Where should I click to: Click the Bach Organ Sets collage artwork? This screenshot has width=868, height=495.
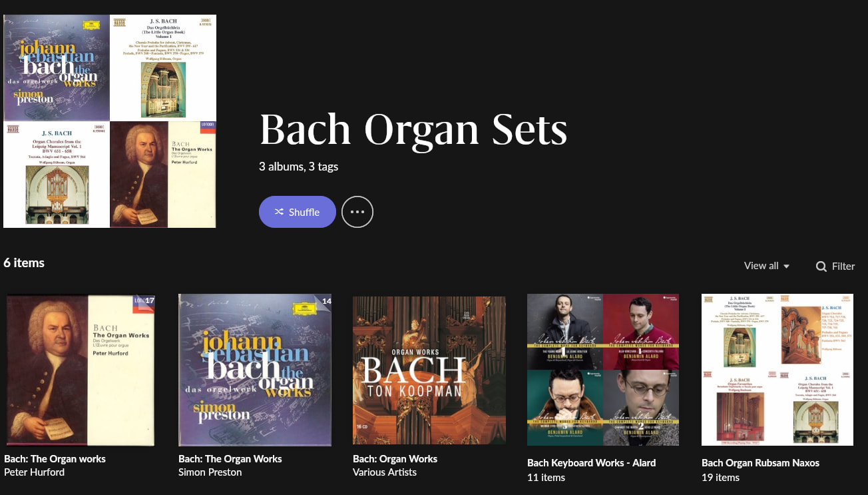[110, 121]
